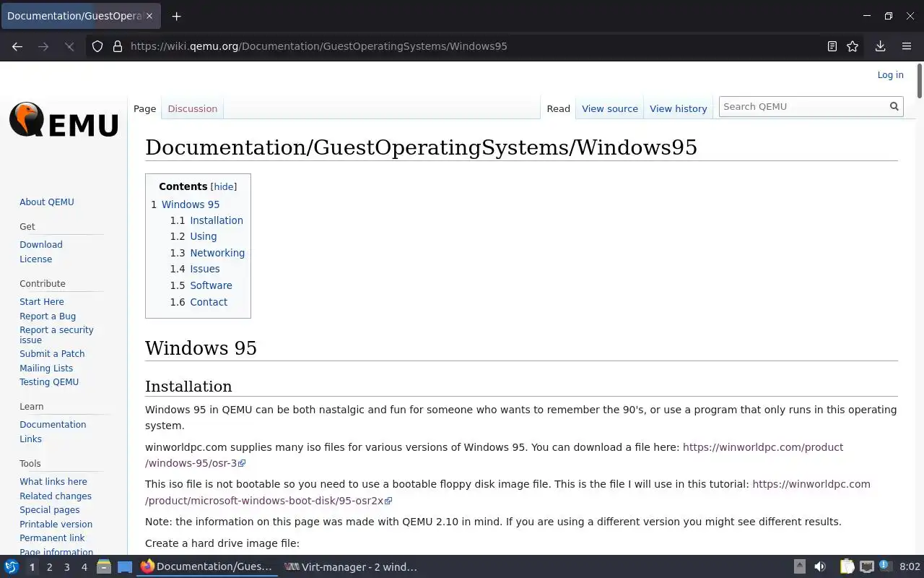Open What links here sidebar link
This screenshot has height=578, width=924.
[x=53, y=481]
